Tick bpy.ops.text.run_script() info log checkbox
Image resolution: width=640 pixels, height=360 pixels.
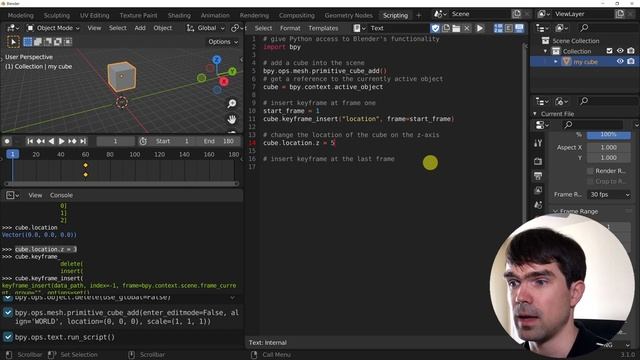(8, 337)
